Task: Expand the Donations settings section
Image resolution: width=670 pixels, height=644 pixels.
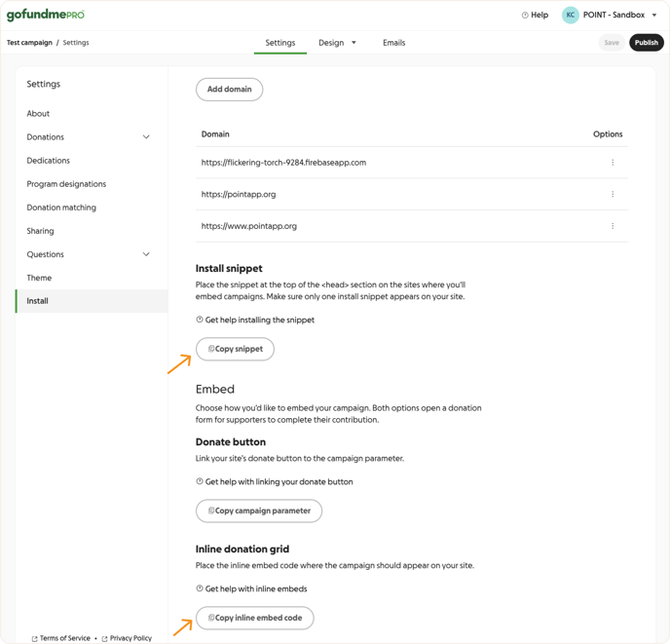Action: click(x=146, y=137)
